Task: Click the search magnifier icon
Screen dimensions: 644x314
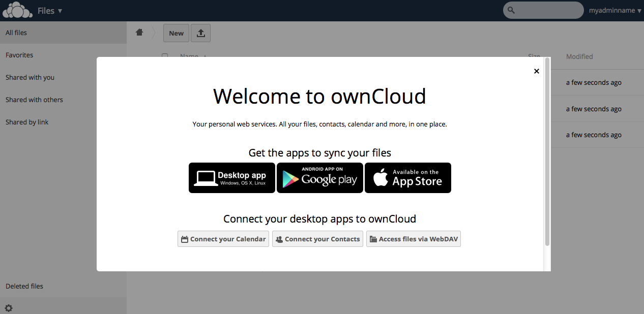Action: click(x=511, y=10)
